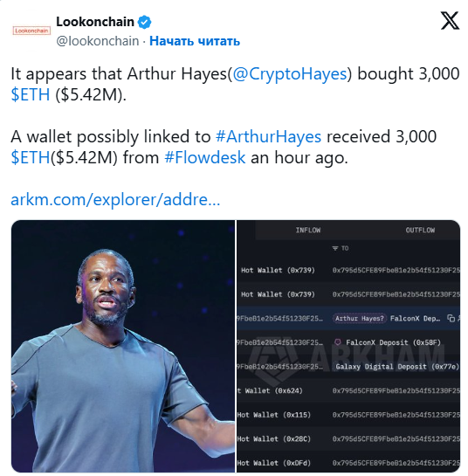Image resolution: width=468 pixels, height=476 pixels.
Task: Click the first $ETH cashtag
Action: (x=31, y=94)
